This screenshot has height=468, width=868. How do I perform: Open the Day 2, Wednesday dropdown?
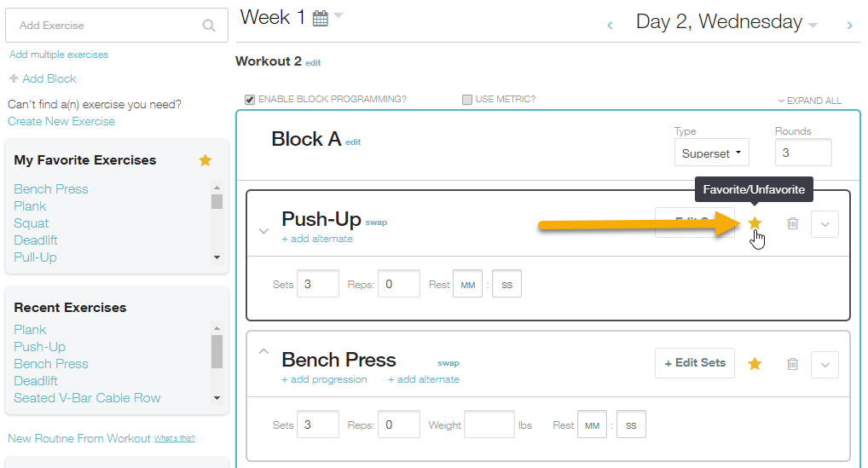coord(813,26)
